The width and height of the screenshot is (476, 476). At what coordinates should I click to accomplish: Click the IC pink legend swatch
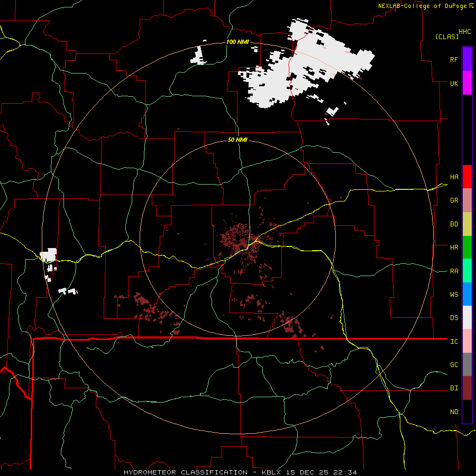(x=467, y=341)
